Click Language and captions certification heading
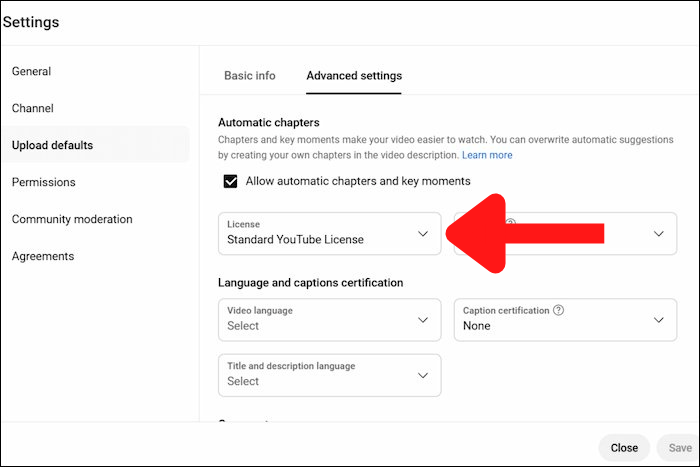Image resolution: width=700 pixels, height=467 pixels. pyautogui.click(x=310, y=283)
